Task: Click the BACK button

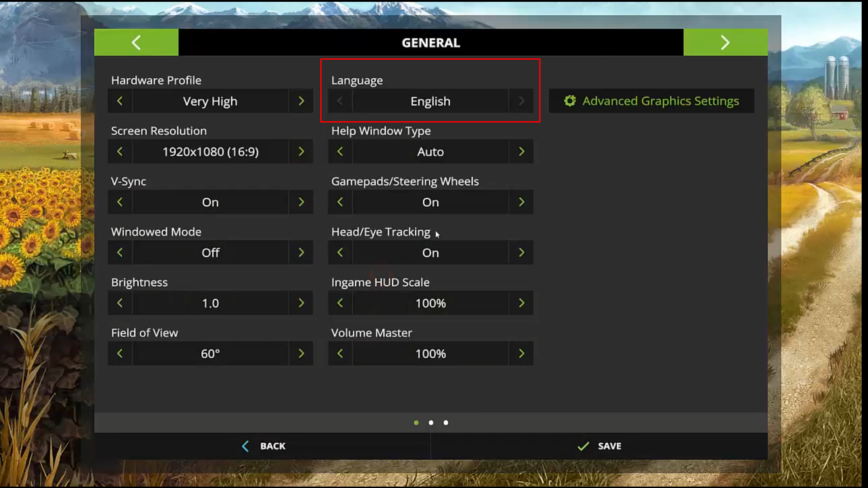Action: coord(262,446)
